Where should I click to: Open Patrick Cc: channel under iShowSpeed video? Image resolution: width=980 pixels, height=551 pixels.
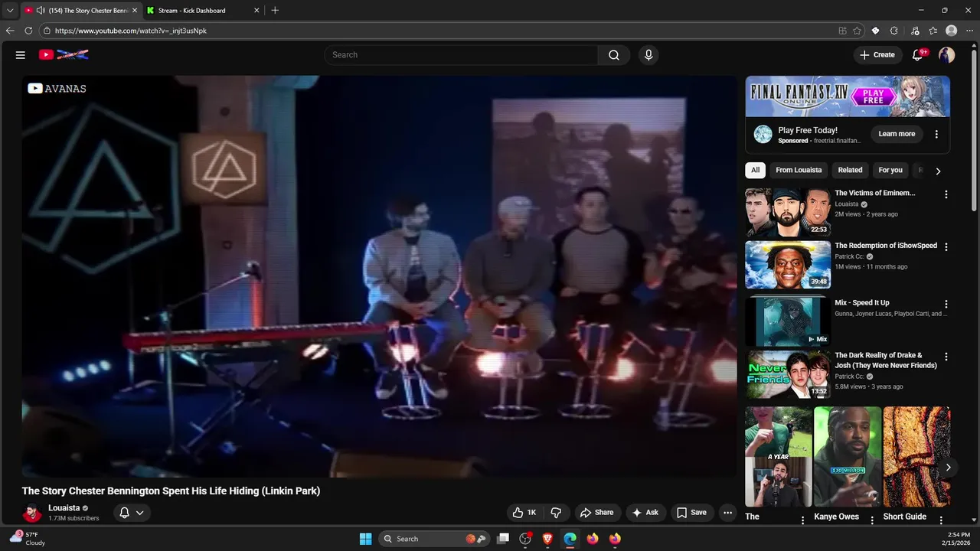849,256
